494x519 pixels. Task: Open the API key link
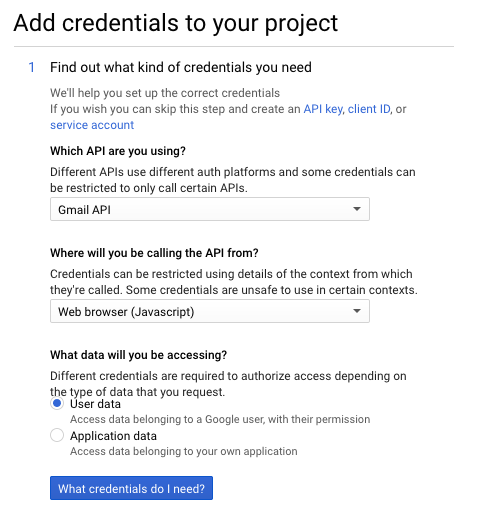point(323,109)
